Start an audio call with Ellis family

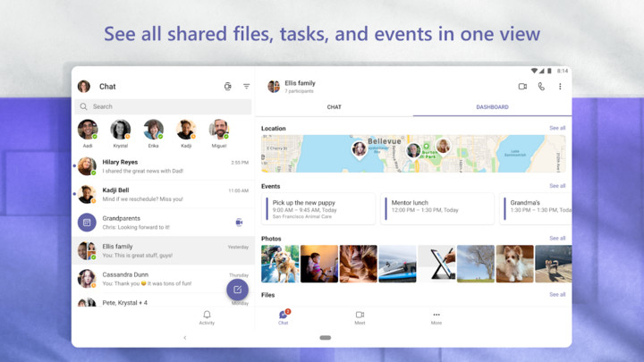click(x=541, y=87)
